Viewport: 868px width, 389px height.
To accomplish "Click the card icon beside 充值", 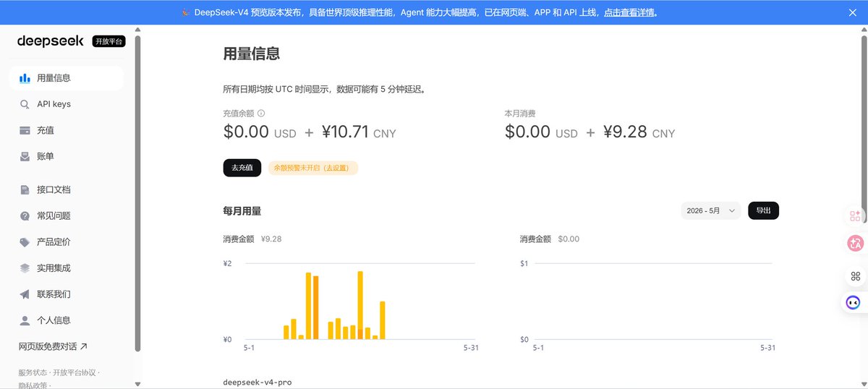I will [x=25, y=130].
